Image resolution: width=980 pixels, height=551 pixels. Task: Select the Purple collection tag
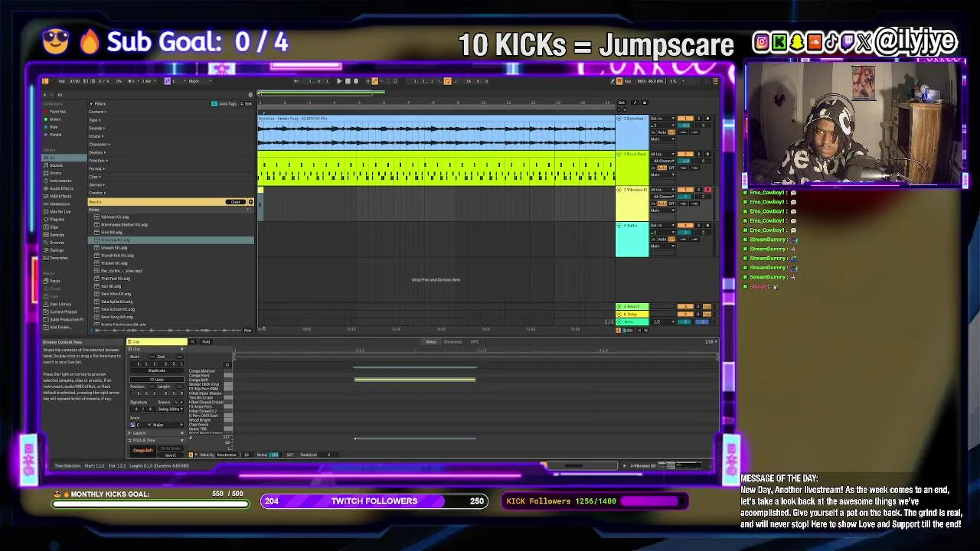click(x=54, y=135)
